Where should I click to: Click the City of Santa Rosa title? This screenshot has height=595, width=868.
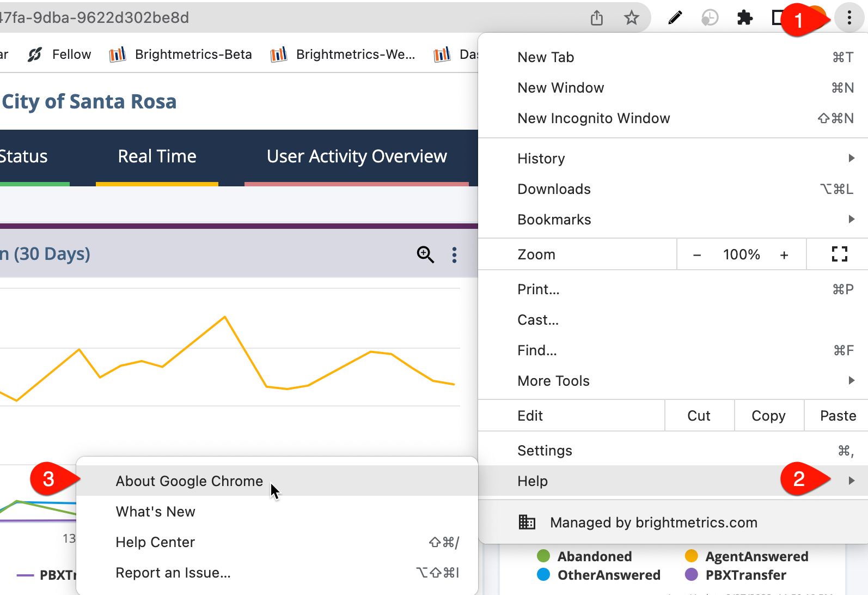89,102
